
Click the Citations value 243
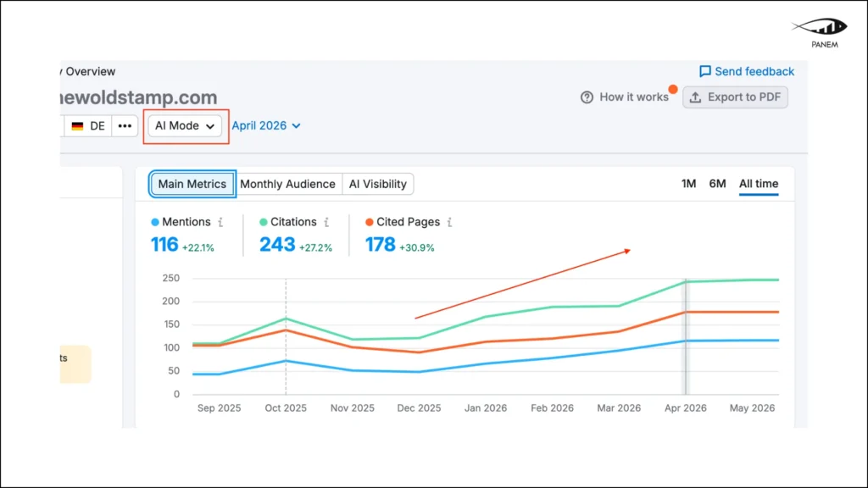pyautogui.click(x=277, y=245)
